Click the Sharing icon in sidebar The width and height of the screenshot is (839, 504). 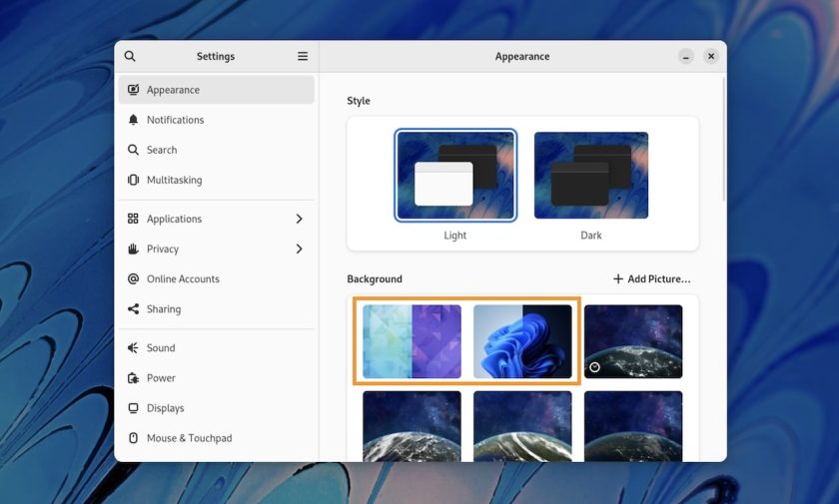click(x=133, y=309)
